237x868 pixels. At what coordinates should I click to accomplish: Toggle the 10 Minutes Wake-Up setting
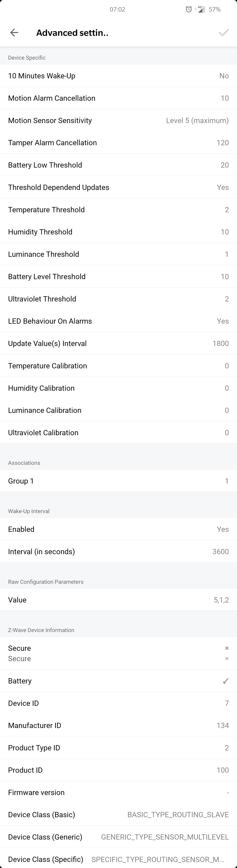pyautogui.click(x=118, y=76)
